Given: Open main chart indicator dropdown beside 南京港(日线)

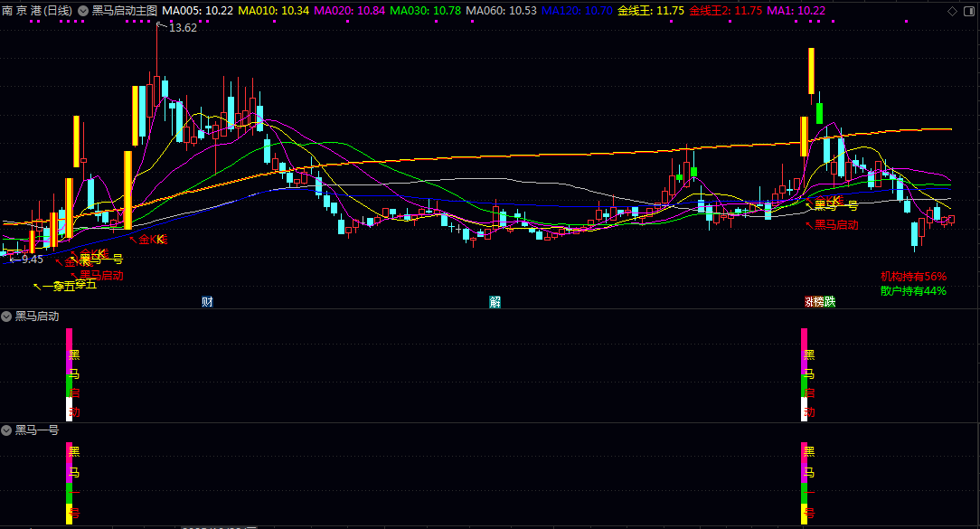Looking at the screenshot, I should (x=83, y=11).
